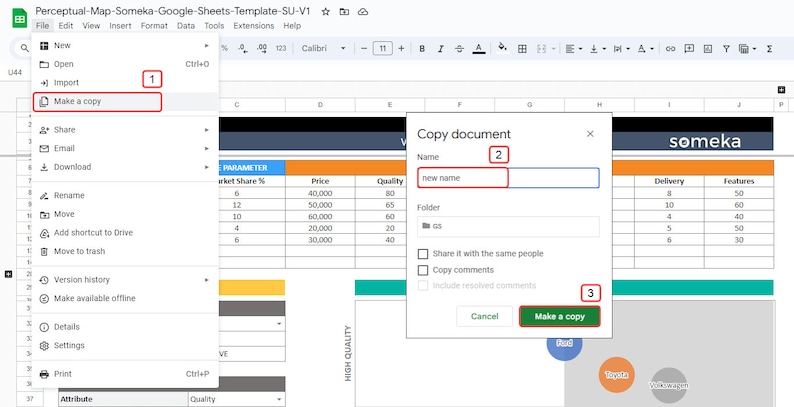Expand the merge cells dropdown arrow
This screenshot has width=794, height=407.
[x=553, y=49]
